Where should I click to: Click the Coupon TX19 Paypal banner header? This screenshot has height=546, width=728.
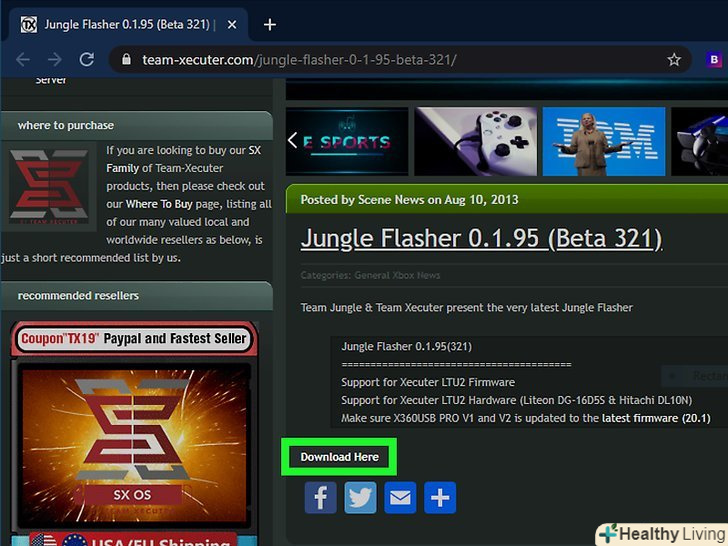pos(134,338)
